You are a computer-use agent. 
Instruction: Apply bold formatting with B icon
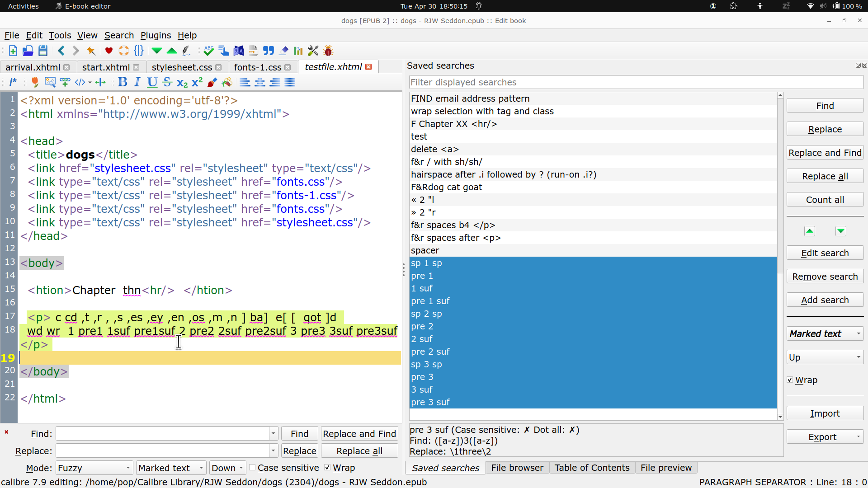pos(122,82)
